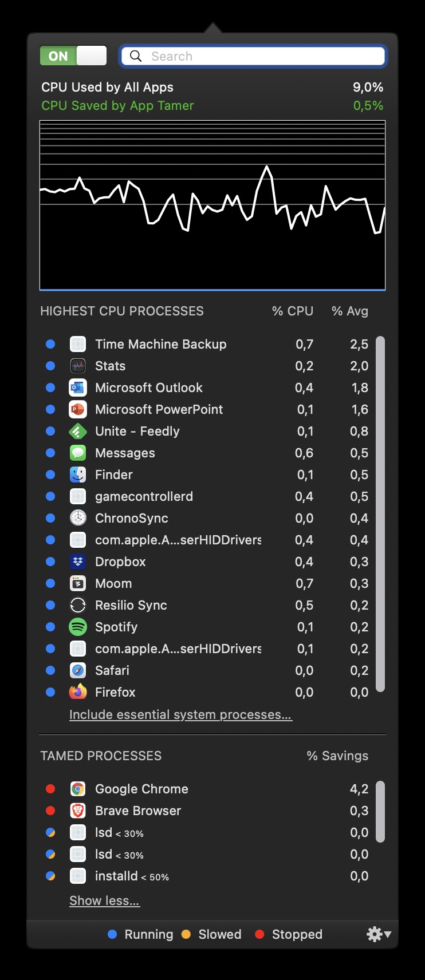Click red stopped dot beside Brave Browser
This screenshot has height=980, width=425.
[x=50, y=811]
